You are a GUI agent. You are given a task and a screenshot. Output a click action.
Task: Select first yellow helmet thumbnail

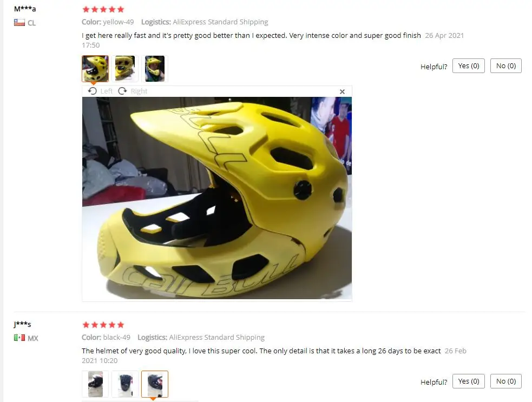95,69
